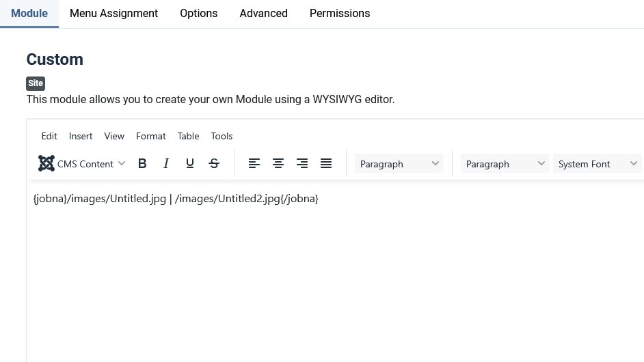The width and height of the screenshot is (644, 362).
Task: Open the editor's Insert menu
Action: click(x=81, y=136)
